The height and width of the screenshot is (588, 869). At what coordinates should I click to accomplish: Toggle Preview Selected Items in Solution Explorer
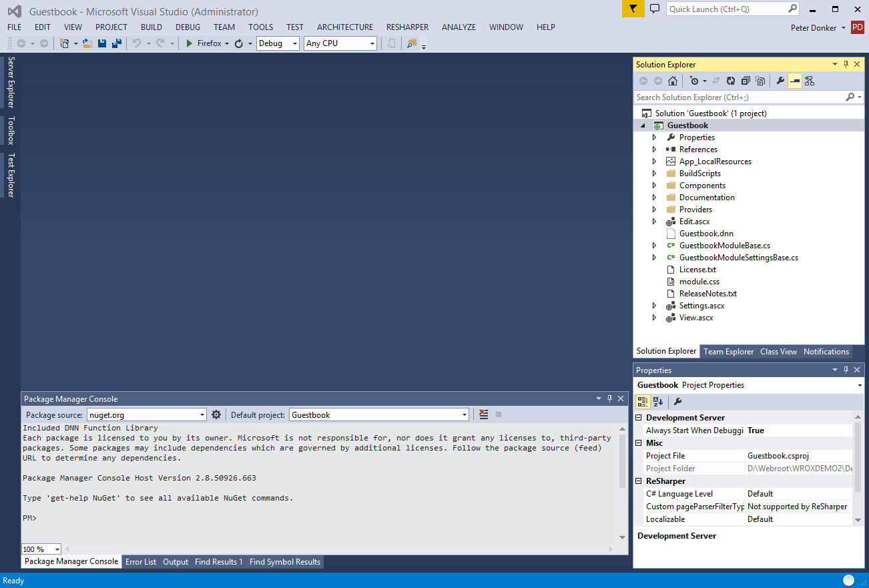tap(795, 81)
